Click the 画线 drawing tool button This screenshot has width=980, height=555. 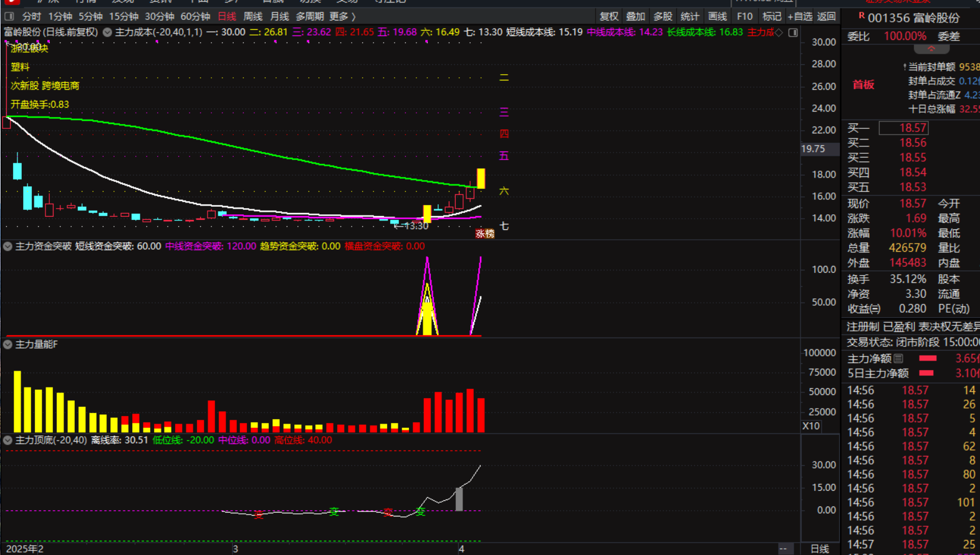[x=717, y=16]
